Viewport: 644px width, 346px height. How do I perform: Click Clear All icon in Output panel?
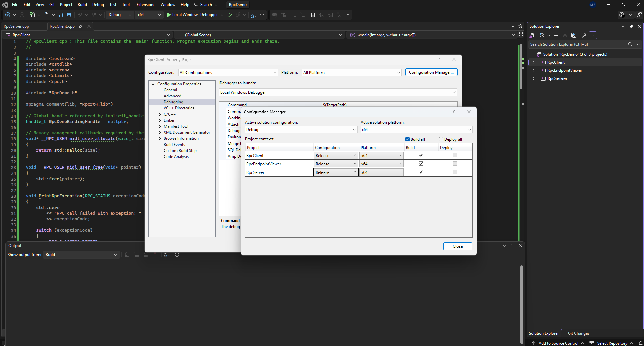156,255
